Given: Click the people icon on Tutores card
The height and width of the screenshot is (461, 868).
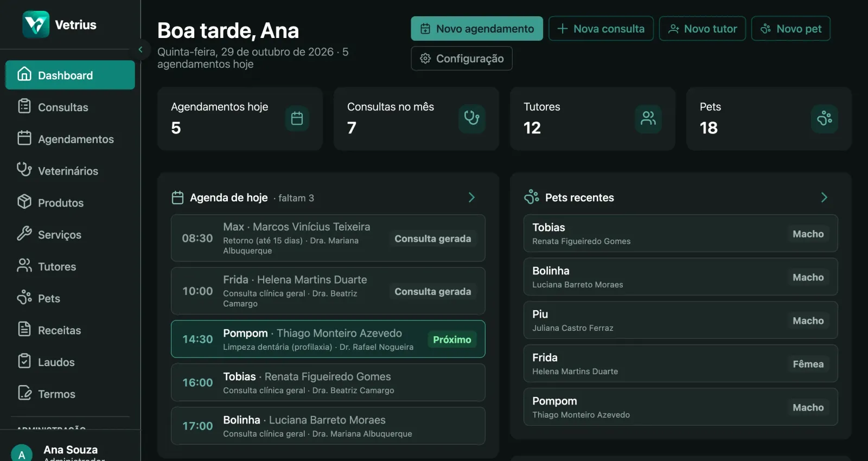Looking at the screenshot, I should (648, 118).
